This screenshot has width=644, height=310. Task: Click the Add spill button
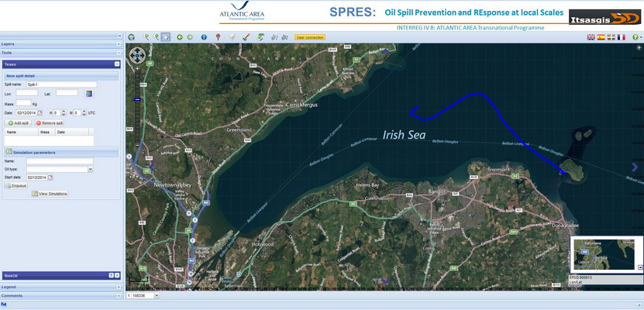(19, 123)
